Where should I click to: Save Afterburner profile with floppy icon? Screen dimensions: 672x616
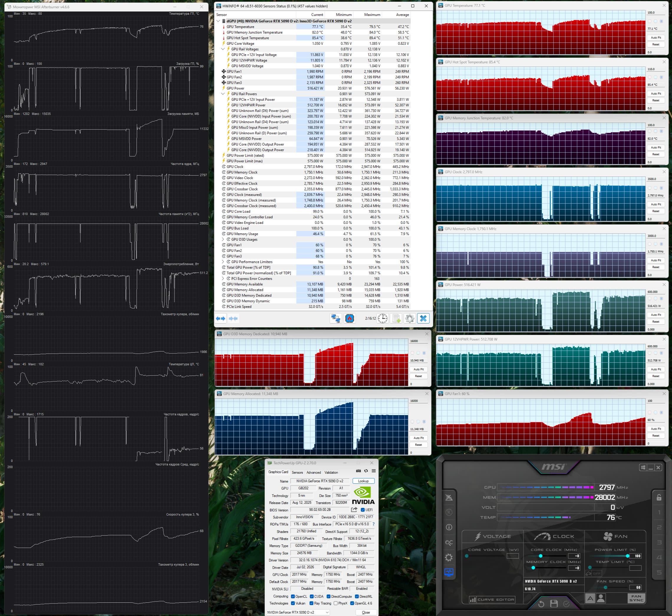[x=554, y=603]
